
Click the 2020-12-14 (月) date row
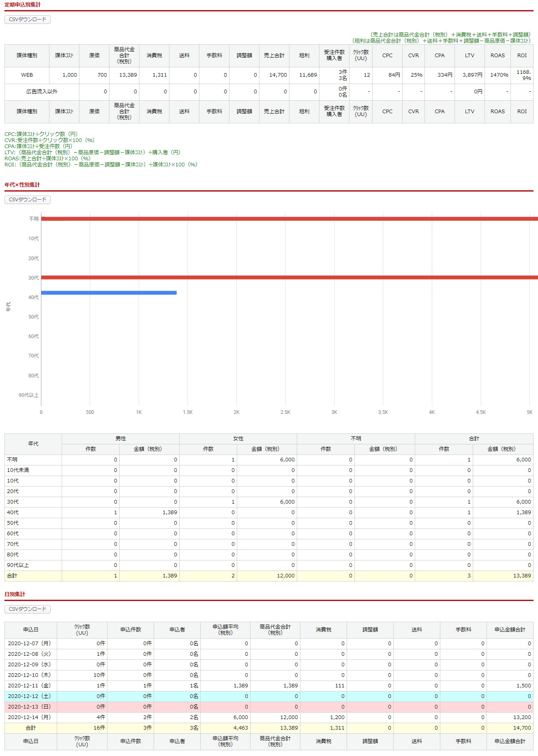coord(269,717)
